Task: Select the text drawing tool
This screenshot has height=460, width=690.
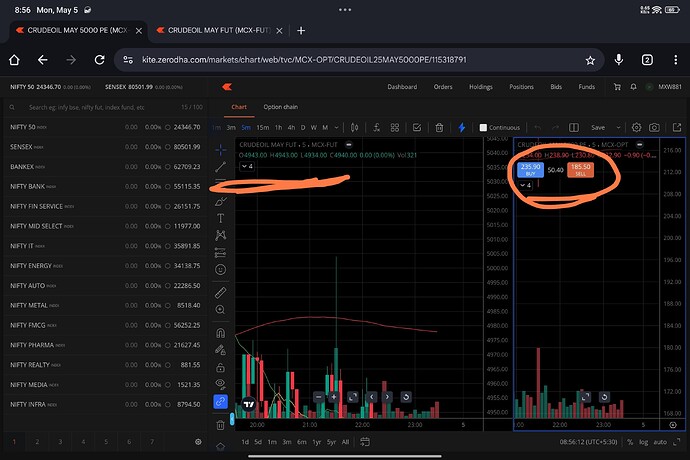Action: 220,217
